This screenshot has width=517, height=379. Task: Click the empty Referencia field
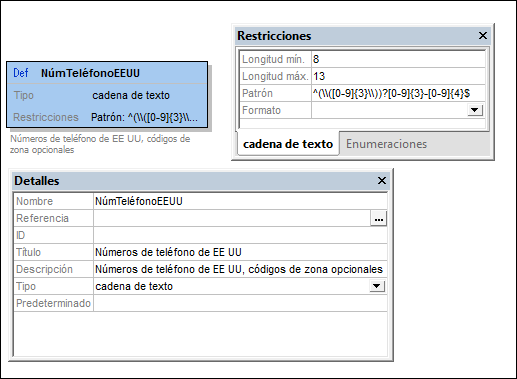point(232,218)
